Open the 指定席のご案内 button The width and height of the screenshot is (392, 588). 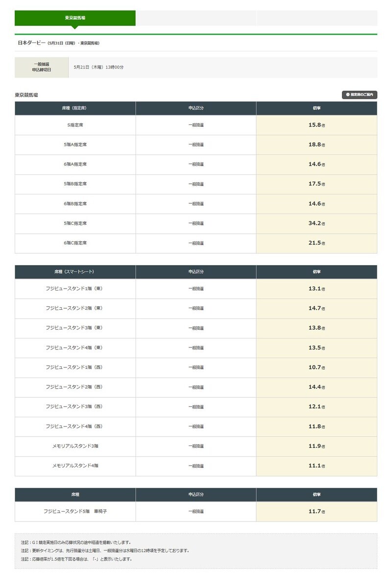[360, 95]
